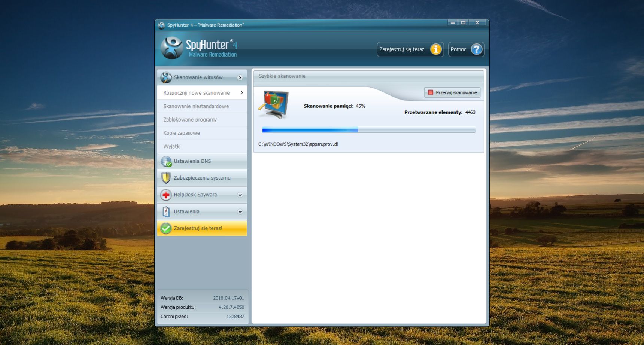Screen dimensions: 644x345
Task: Click the Chroni przed value 1328437
Action: click(235, 317)
